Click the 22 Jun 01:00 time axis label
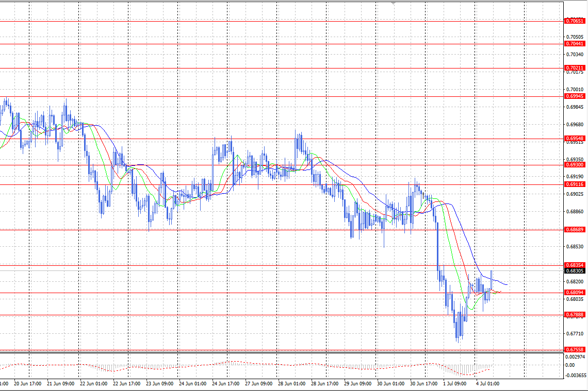This screenshot has height=391, width=588. pyautogui.click(x=94, y=383)
